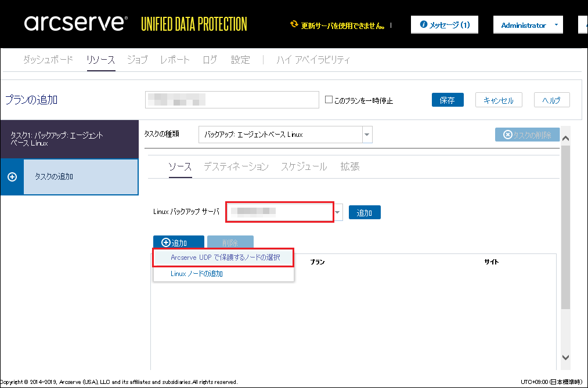
Task: Open the ダッシュボード tab
Action: coord(48,60)
